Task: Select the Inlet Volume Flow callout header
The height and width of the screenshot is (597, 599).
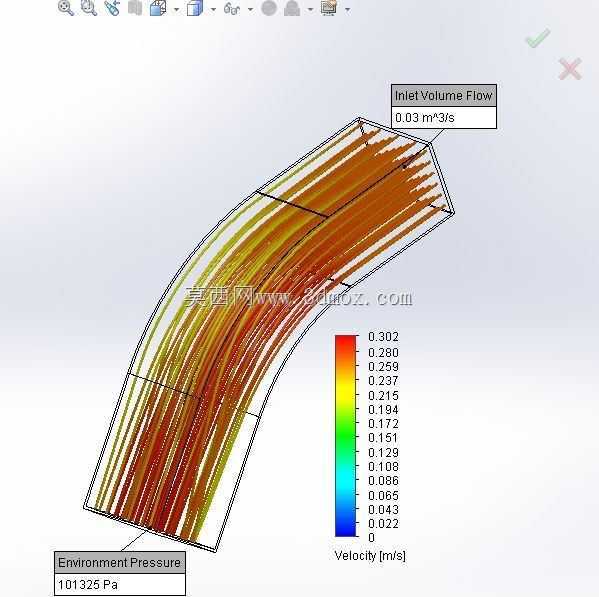Action: (444, 95)
